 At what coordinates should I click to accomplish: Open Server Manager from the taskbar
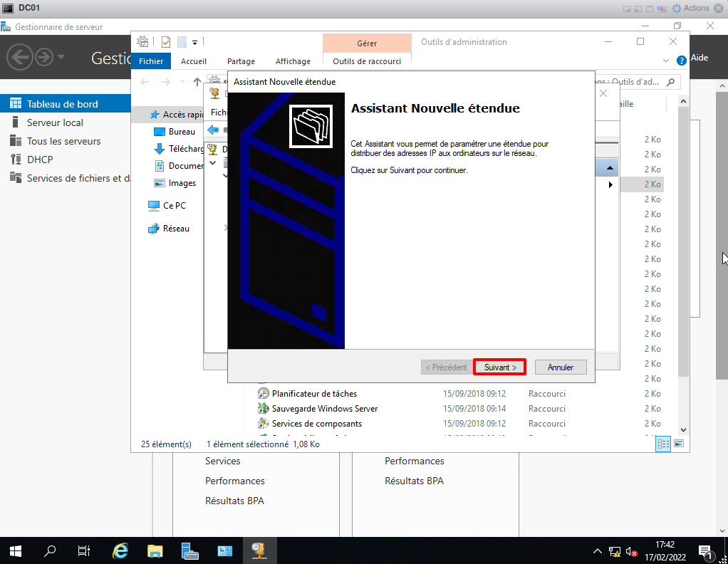(189, 550)
